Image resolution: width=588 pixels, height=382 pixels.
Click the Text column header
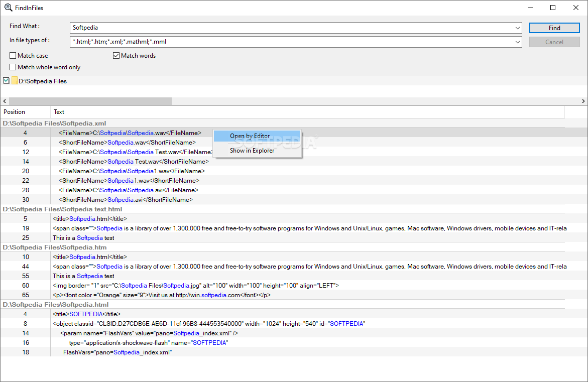tap(307, 112)
